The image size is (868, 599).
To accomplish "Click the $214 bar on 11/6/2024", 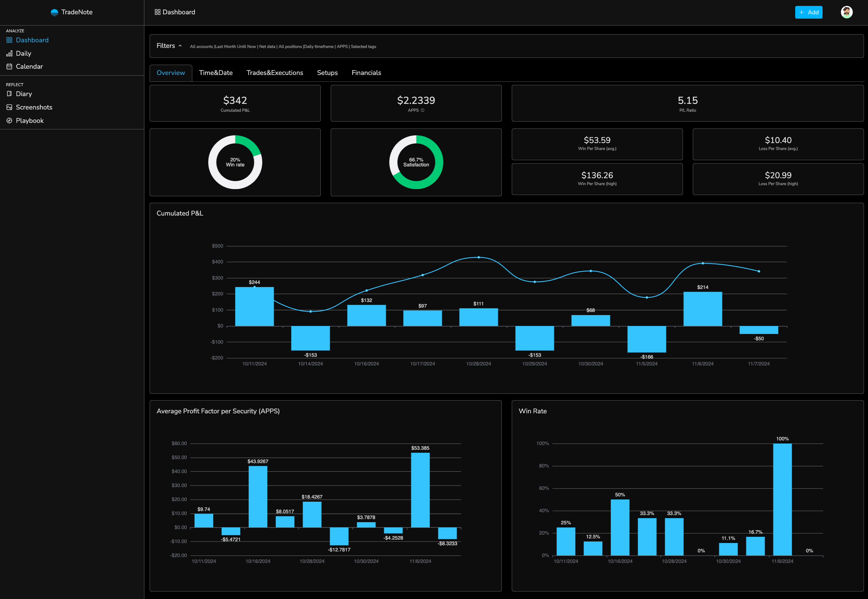I will tap(702, 309).
